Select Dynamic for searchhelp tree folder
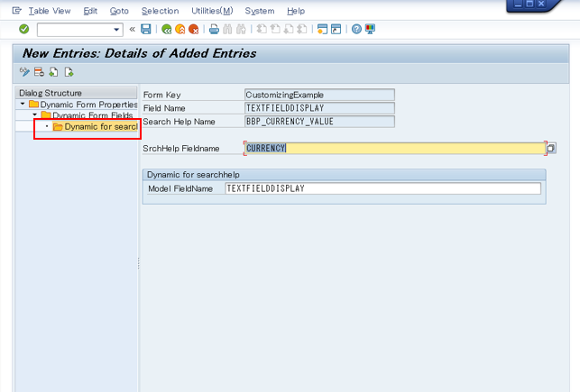Screen dimensions: 580x392 click(95, 127)
